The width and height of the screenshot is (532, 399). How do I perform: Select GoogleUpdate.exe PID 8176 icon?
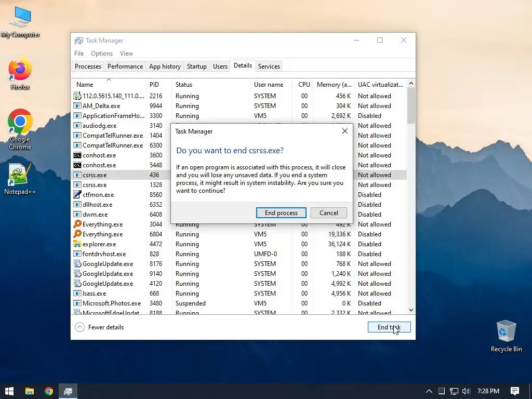pyautogui.click(x=77, y=263)
